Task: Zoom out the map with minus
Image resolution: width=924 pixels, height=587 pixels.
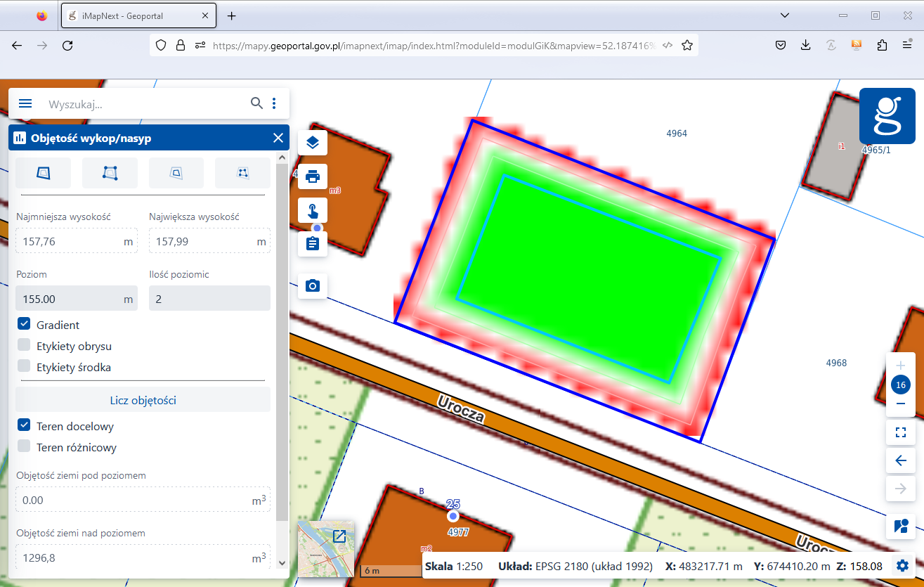Action: pyautogui.click(x=901, y=404)
